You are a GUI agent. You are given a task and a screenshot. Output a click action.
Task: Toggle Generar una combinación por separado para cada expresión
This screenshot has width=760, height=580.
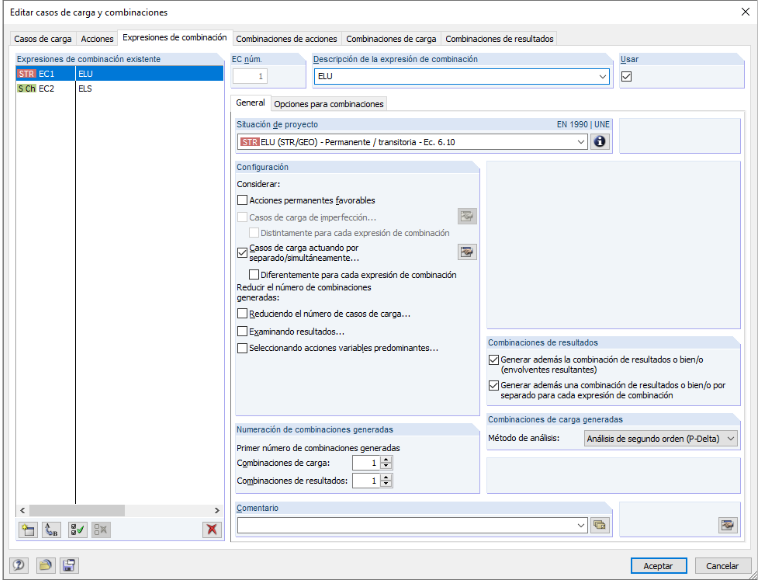tap(494, 385)
